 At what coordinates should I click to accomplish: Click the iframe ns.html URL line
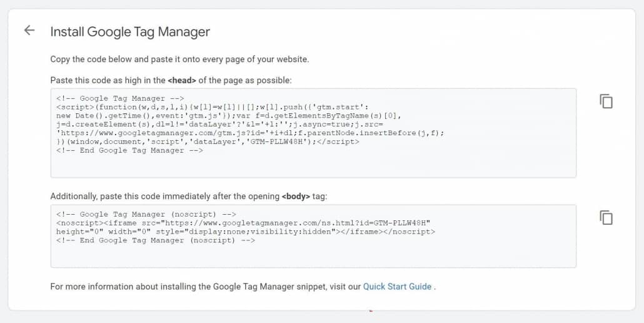click(243, 223)
